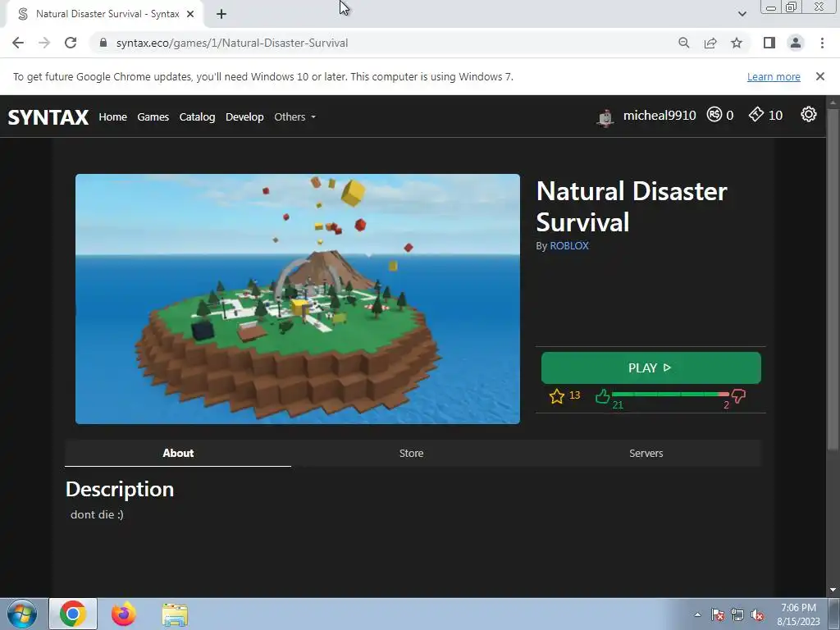840x630 pixels.
Task: Show hidden system tray icons
Action: coord(697,614)
